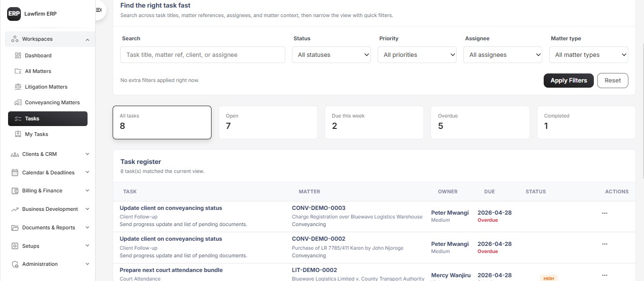Image resolution: width=644 pixels, height=281 pixels.
Task: Open the Status filter dropdown
Action: [x=331, y=54]
